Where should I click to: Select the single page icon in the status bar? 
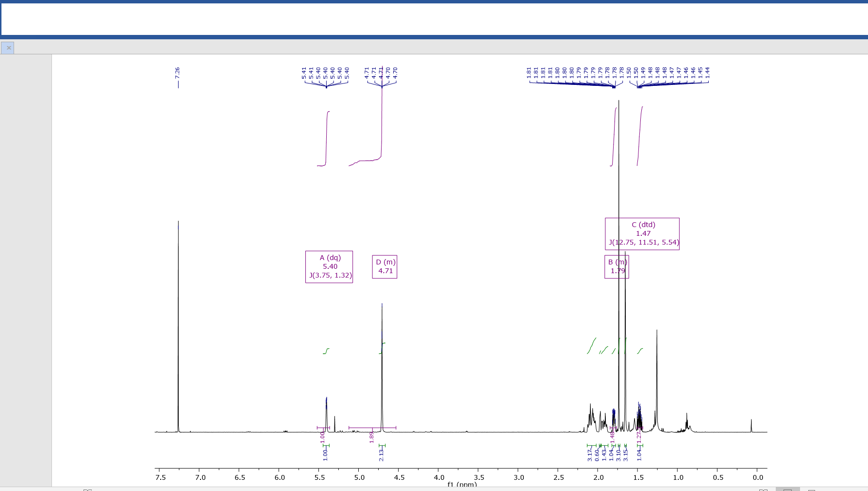788,490
